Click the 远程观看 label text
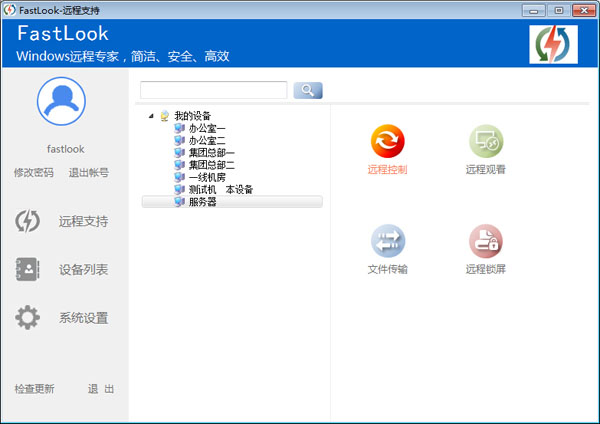Image resolution: width=600 pixels, height=424 pixels. click(486, 170)
